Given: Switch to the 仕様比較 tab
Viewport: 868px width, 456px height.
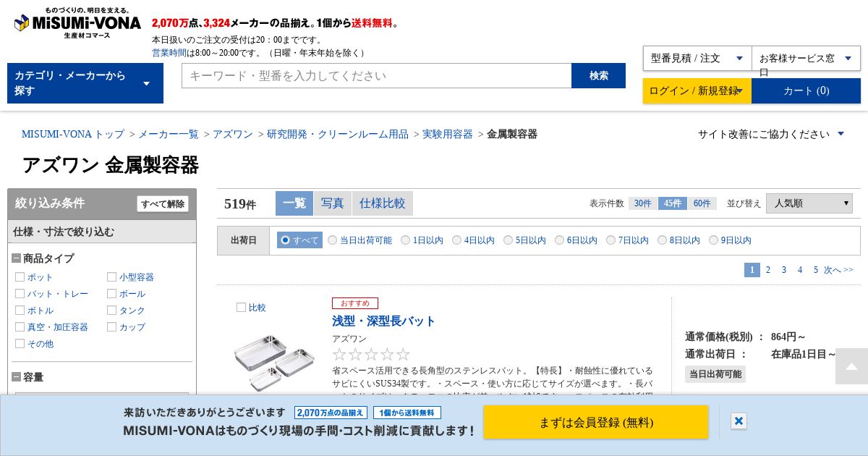Looking at the screenshot, I should 383,203.
